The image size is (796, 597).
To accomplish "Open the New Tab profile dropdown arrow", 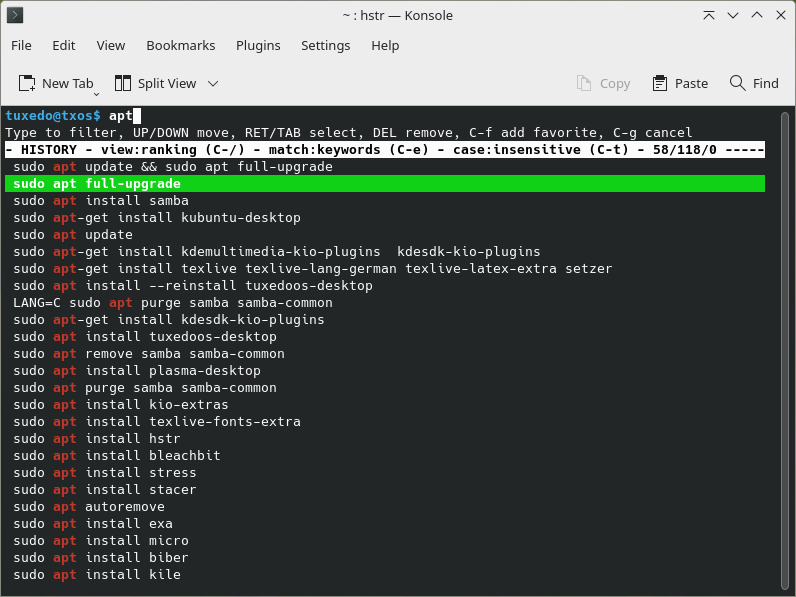I will click(96, 94).
